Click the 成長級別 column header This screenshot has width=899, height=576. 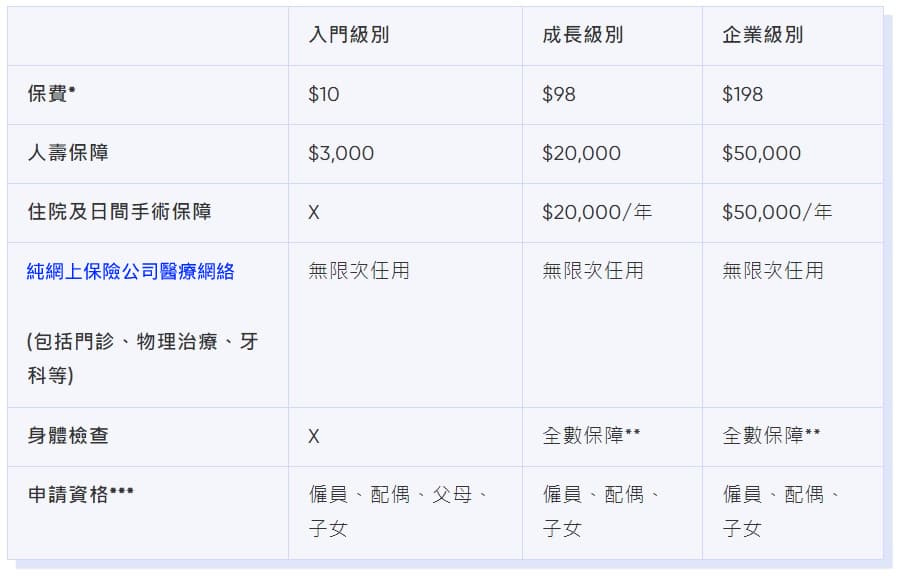pos(583,35)
